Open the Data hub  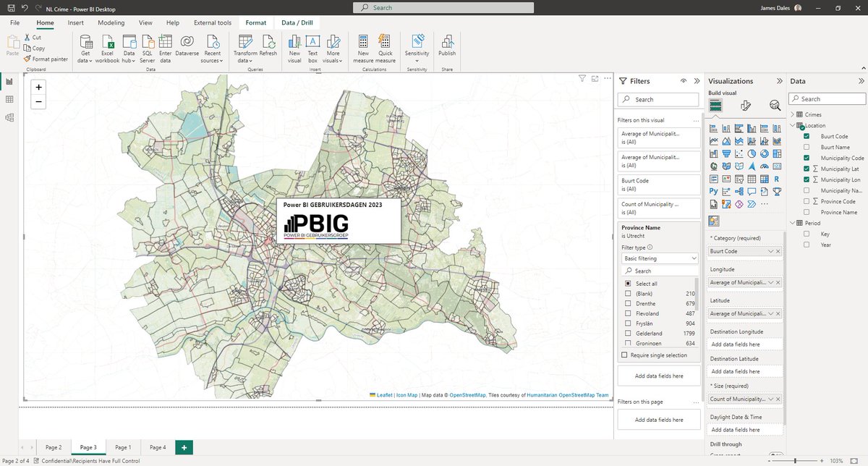pos(129,48)
